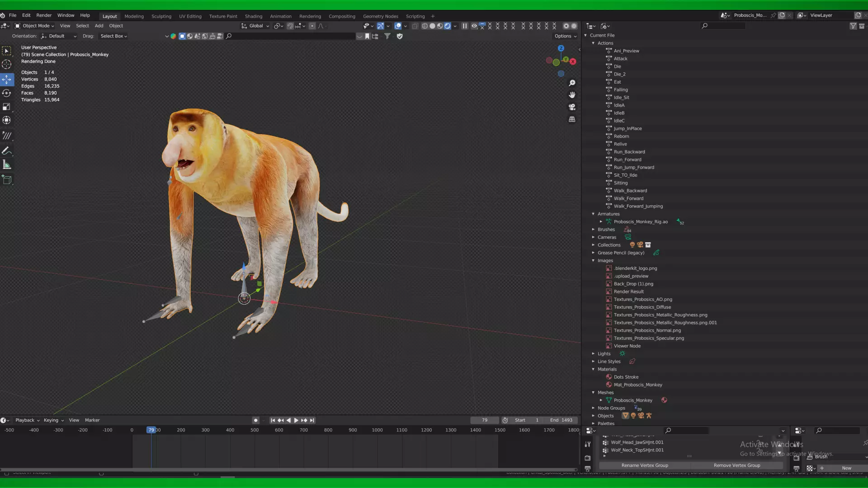
Task: Select the 3D Cursor tool
Action: pyautogui.click(x=7, y=65)
